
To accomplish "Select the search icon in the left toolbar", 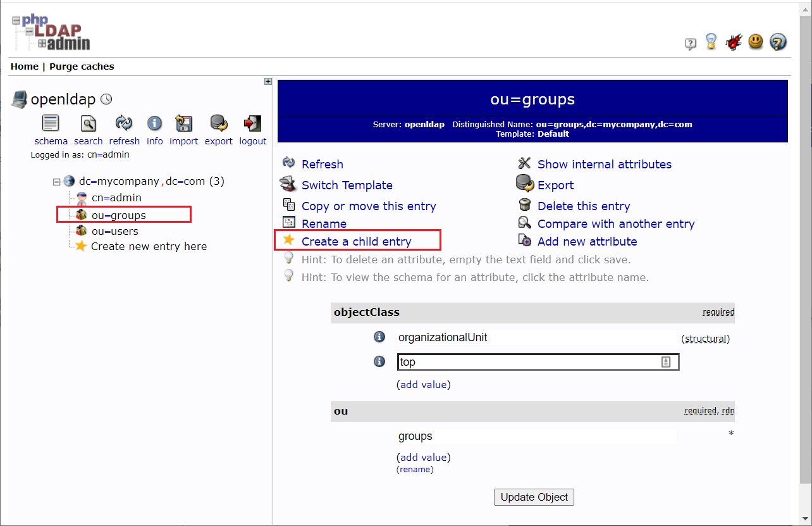I will point(88,123).
